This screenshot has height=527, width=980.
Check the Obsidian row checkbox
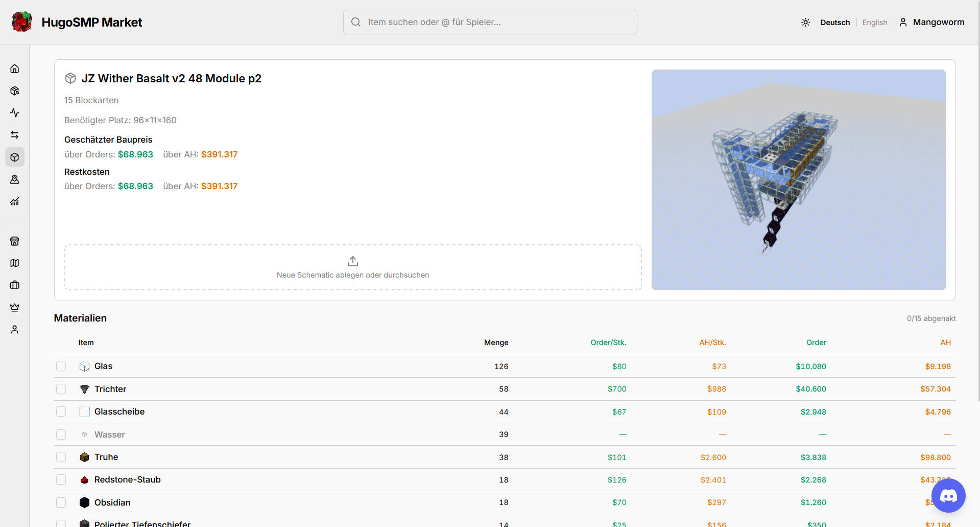tap(61, 502)
